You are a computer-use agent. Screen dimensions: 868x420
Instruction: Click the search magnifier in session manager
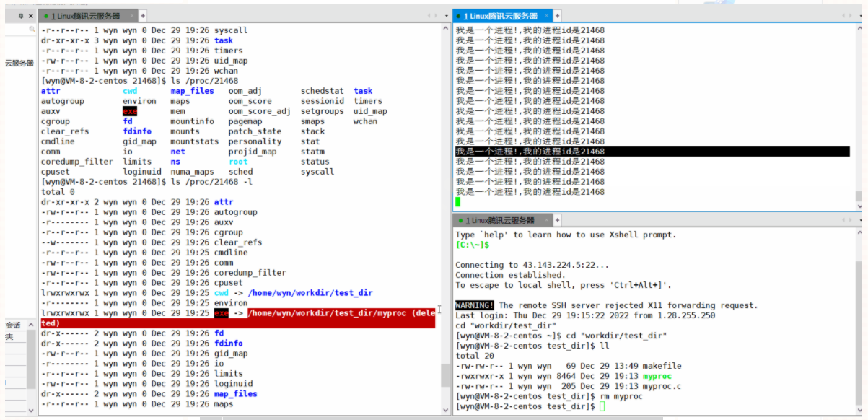point(32,30)
